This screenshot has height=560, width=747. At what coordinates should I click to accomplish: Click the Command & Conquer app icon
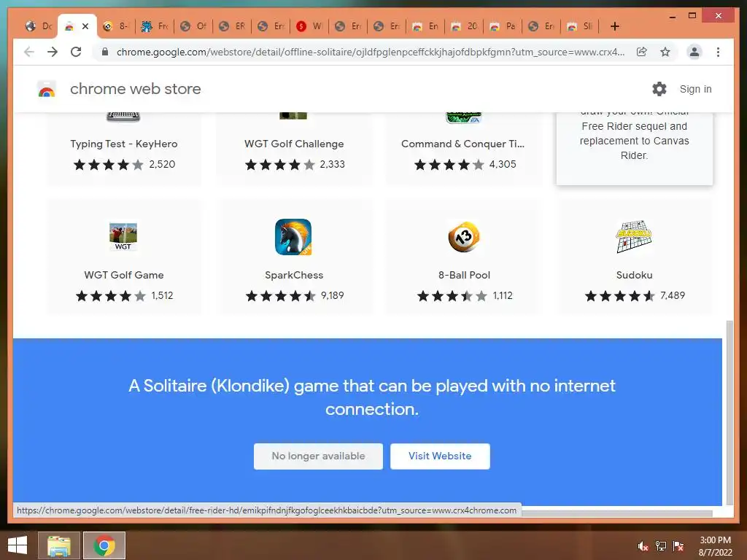coord(464,117)
